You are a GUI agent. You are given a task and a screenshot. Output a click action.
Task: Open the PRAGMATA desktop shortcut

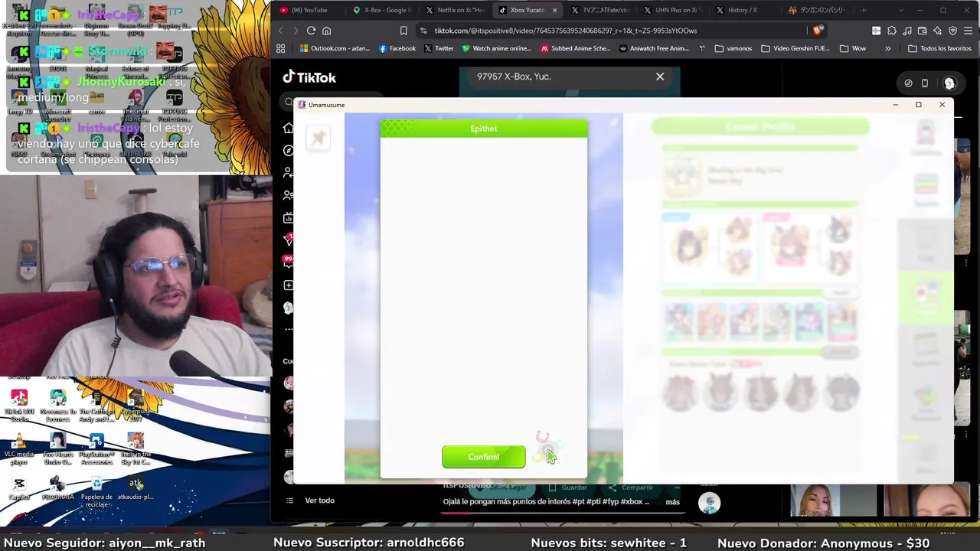pyautogui.click(x=57, y=489)
